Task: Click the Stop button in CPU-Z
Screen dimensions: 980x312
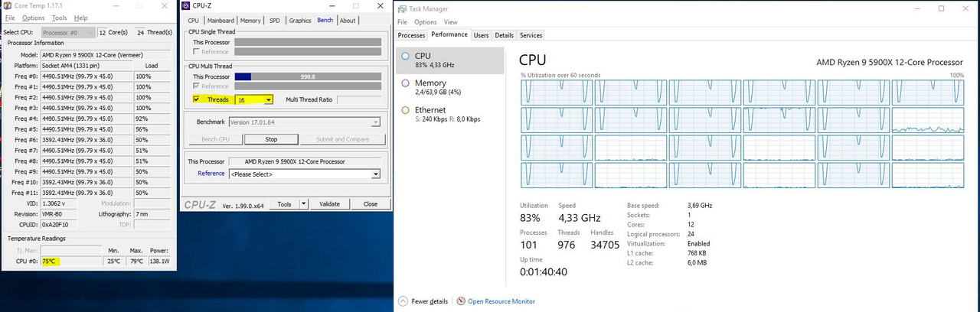Action: coord(271,139)
